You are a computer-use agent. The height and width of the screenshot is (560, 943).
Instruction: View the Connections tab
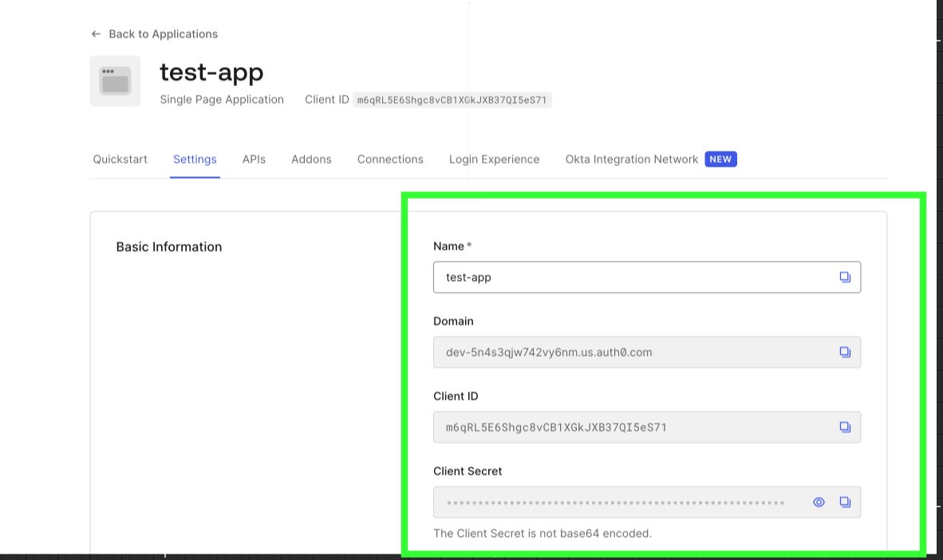[x=390, y=160]
